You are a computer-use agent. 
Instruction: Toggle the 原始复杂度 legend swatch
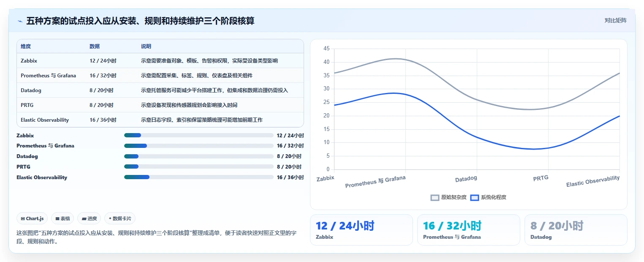click(x=435, y=197)
